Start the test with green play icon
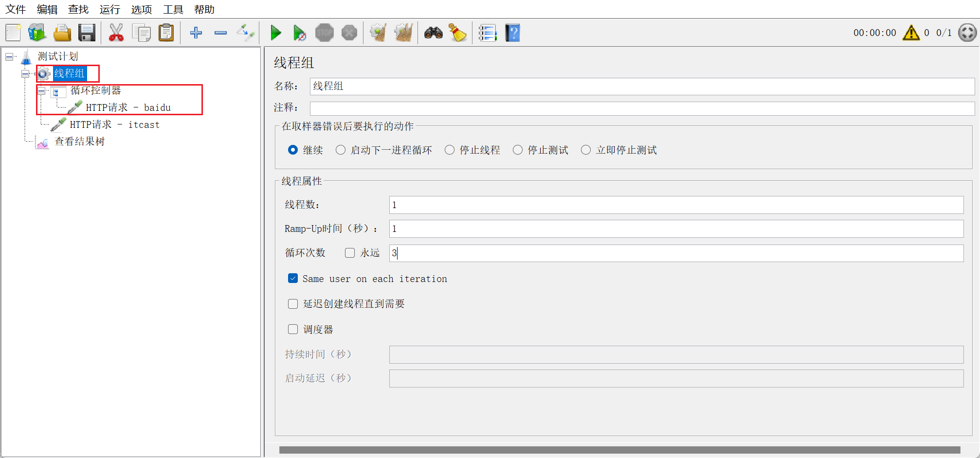 (276, 33)
